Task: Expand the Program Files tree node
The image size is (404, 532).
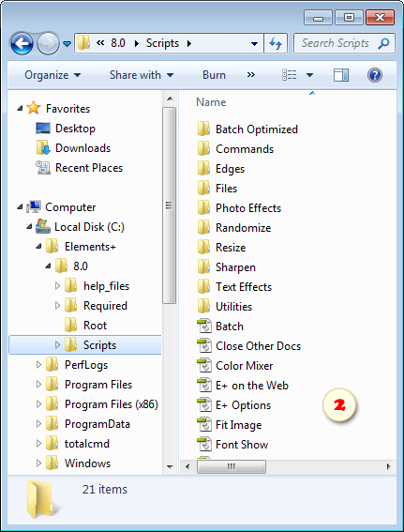Action: (39, 385)
